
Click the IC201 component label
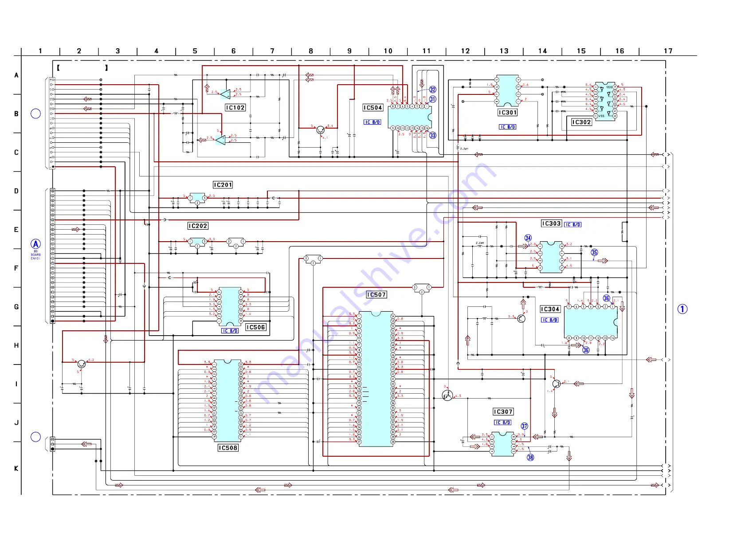point(223,185)
